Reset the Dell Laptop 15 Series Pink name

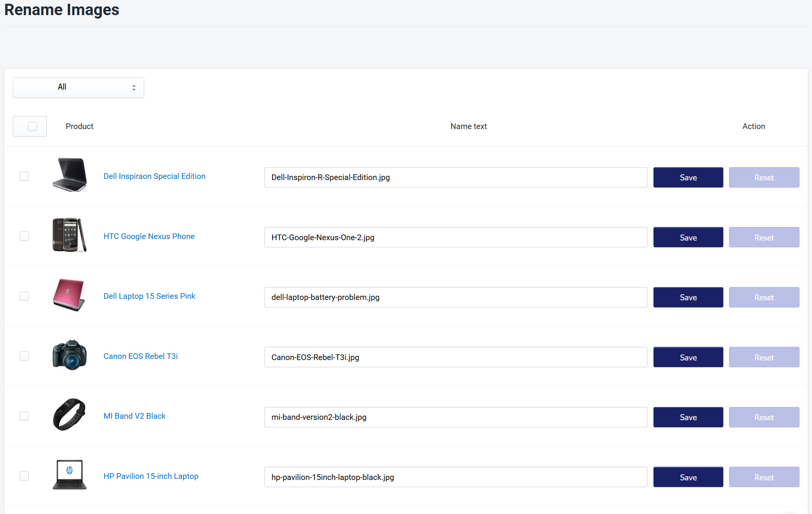click(764, 297)
